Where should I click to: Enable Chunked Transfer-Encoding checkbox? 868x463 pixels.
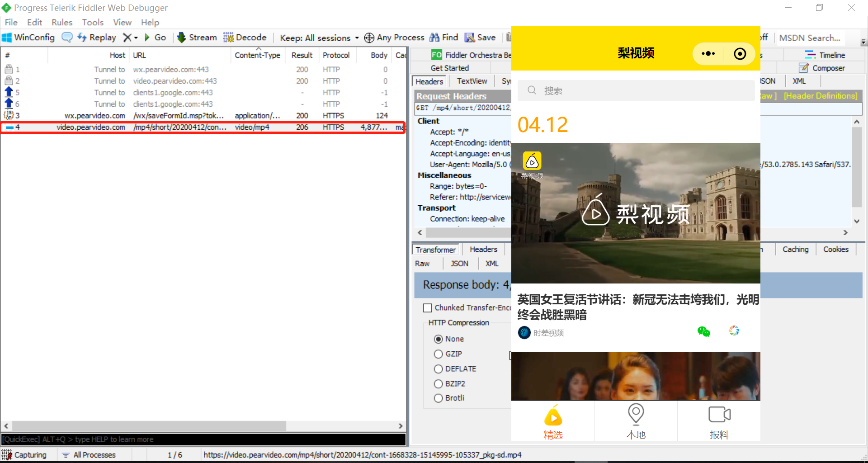click(x=427, y=308)
